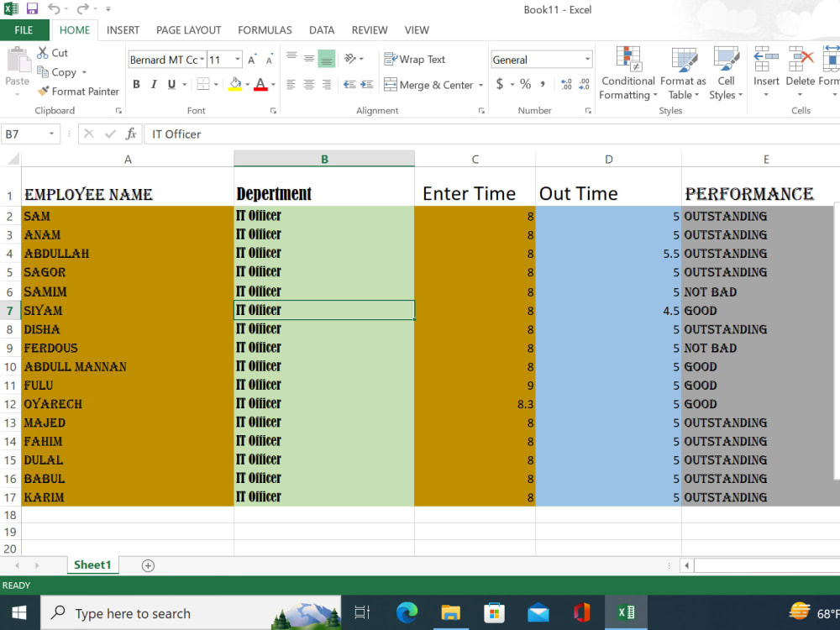The image size is (840, 630).
Task: Toggle Align Left
Action: point(291,84)
